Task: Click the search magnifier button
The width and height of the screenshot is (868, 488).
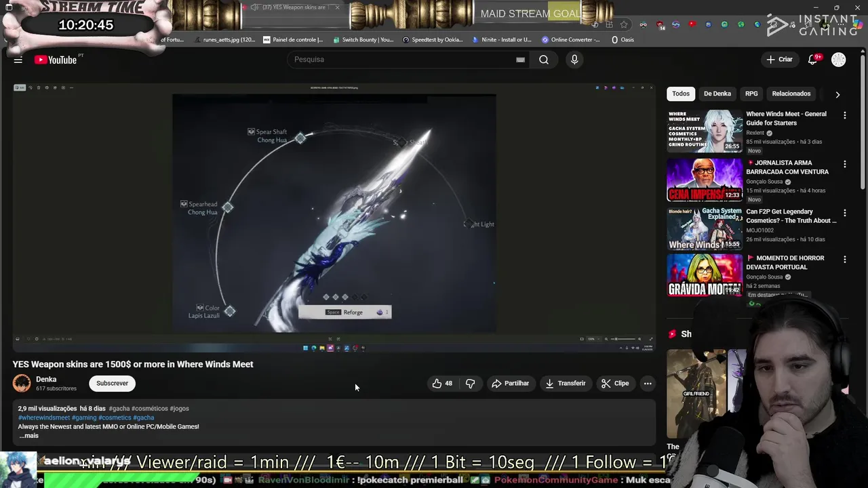Action: point(544,60)
